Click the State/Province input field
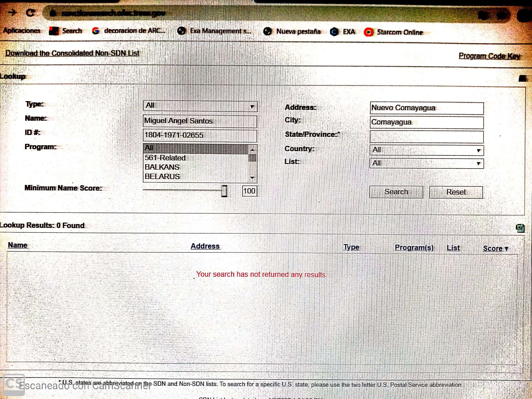This screenshot has width=532, height=399. pos(426,137)
